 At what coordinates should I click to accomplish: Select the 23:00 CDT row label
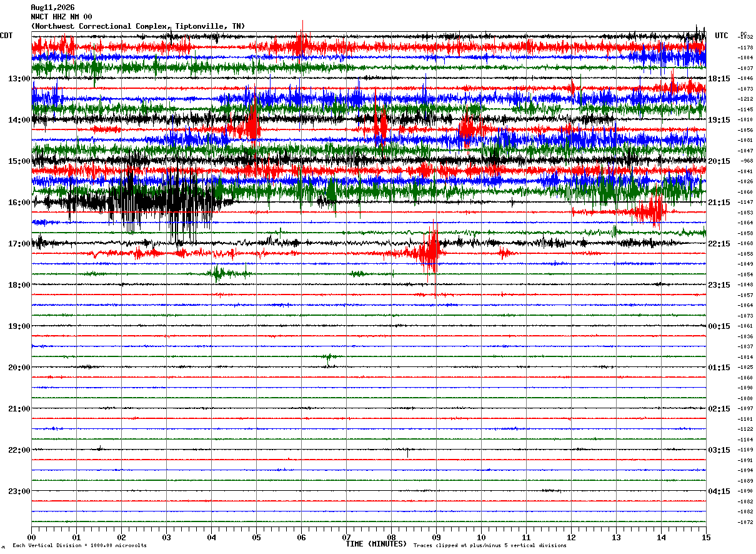(19, 491)
